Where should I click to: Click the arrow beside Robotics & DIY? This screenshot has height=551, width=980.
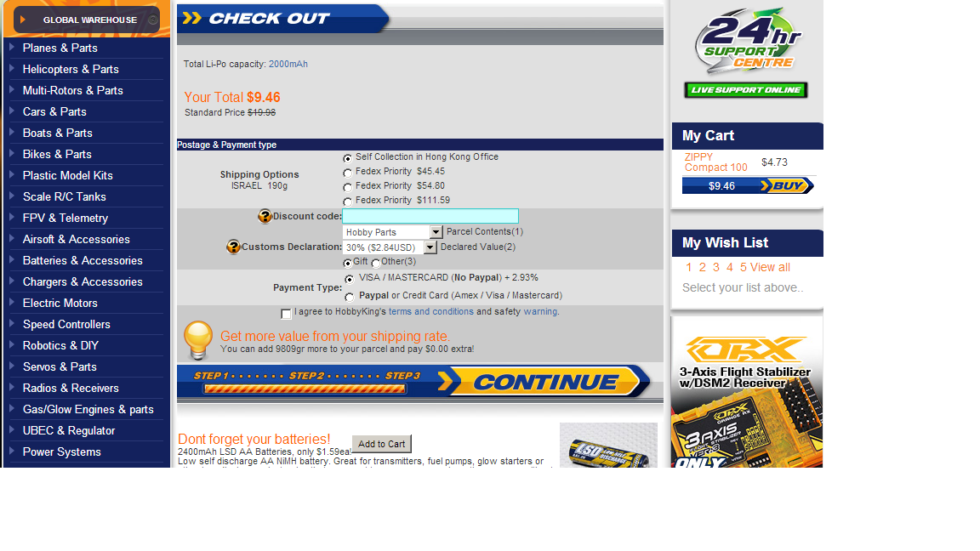[x=12, y=344]
